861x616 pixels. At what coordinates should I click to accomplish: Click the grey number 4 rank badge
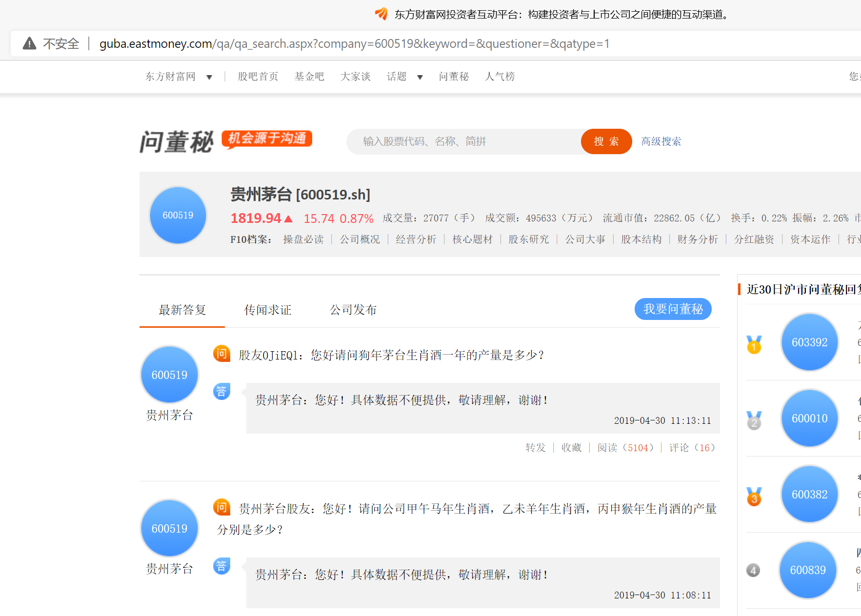[x=753, y=570]
